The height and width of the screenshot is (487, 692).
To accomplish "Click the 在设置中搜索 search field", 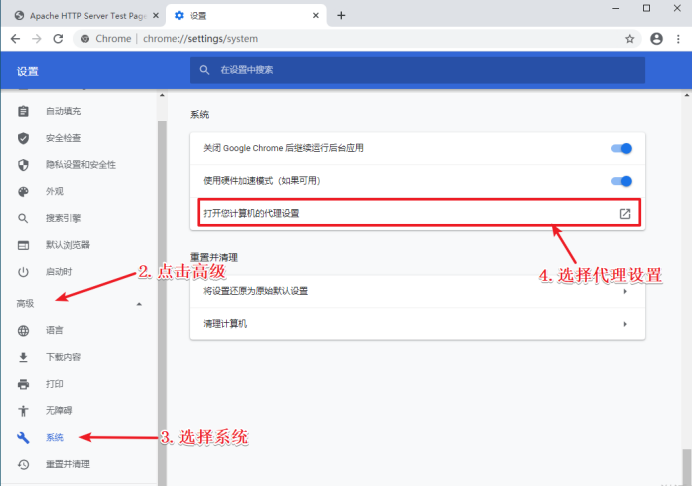I will point(417,70).
